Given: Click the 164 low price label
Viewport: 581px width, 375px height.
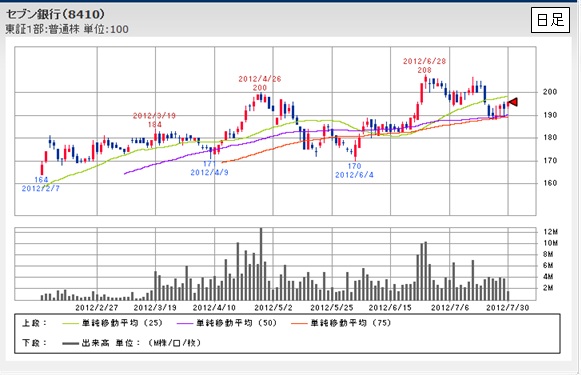Looking at the screenshot, I should pos(41,180).
